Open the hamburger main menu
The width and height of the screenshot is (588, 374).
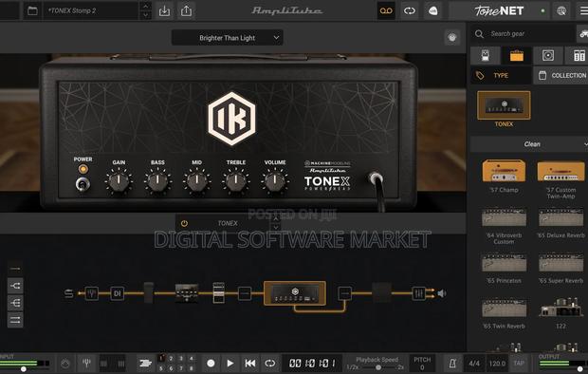pos(583,10)
